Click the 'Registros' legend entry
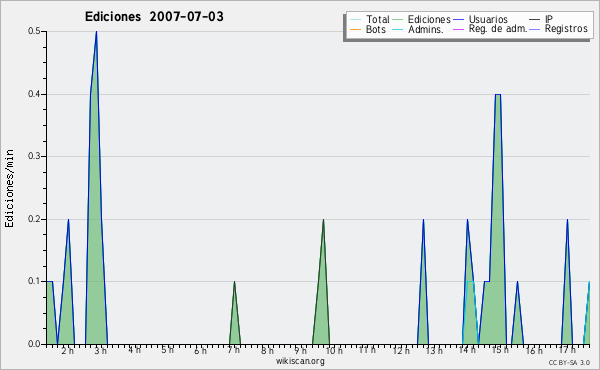The height and width of the screenshot is (370, 600). pyautogui.click(x=566, y=29)
